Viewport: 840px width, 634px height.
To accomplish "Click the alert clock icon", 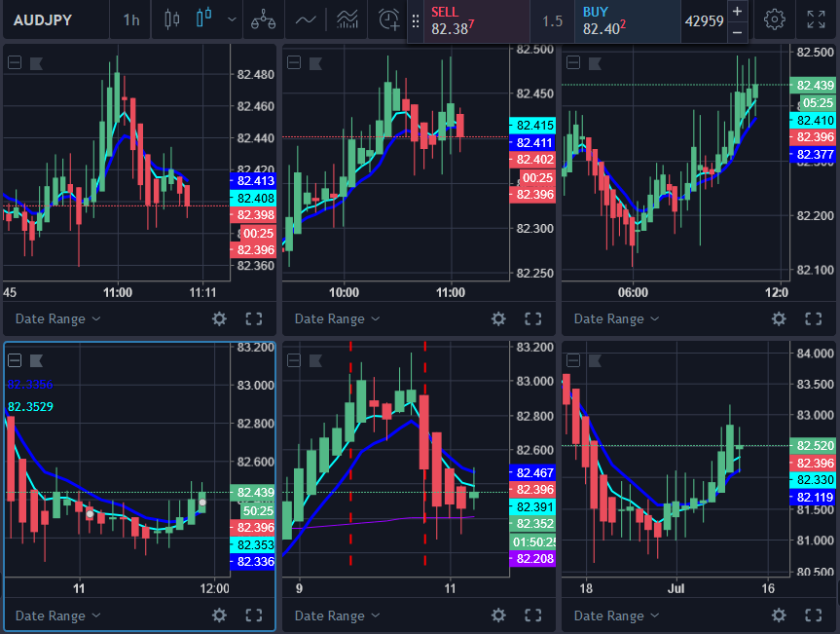I will 388,19.
